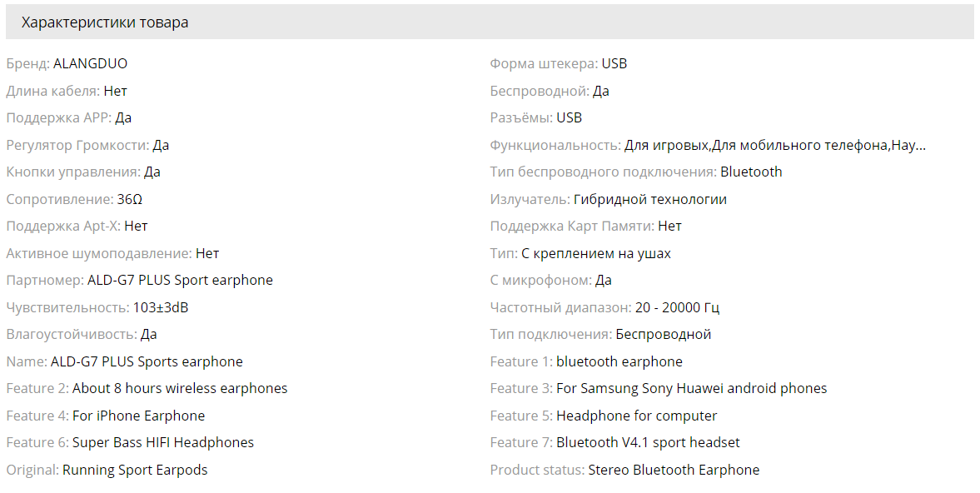This screenshot has width=980, height=493.
Task: Click Тип подключения Беспроводной value
Action: pyautogui.click(x=663, y=335)
